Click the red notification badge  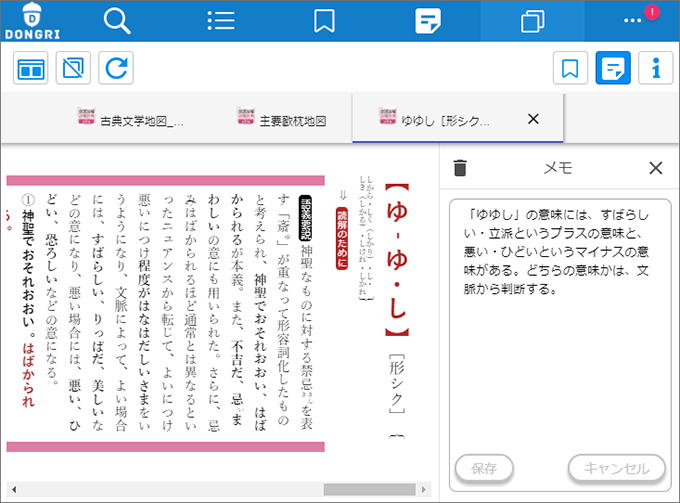click(652, 12)
